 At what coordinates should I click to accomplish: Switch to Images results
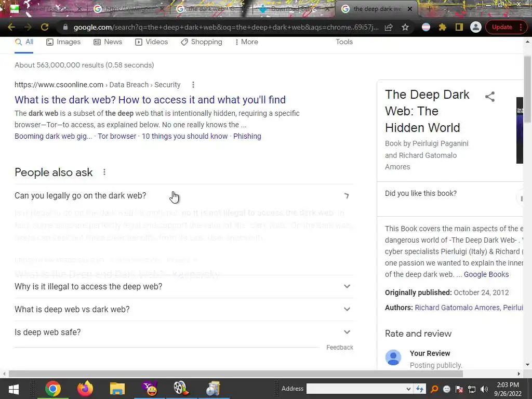(63, 42)
